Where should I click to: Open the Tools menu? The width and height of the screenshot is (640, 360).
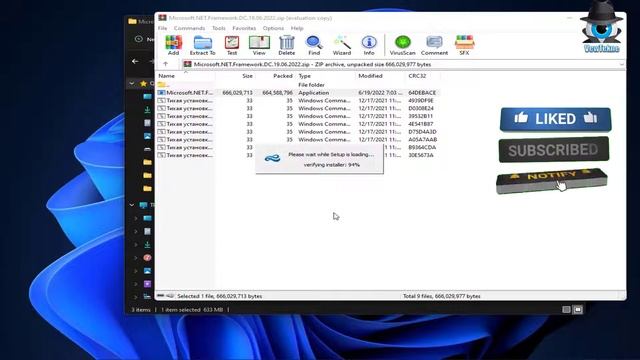219,28
